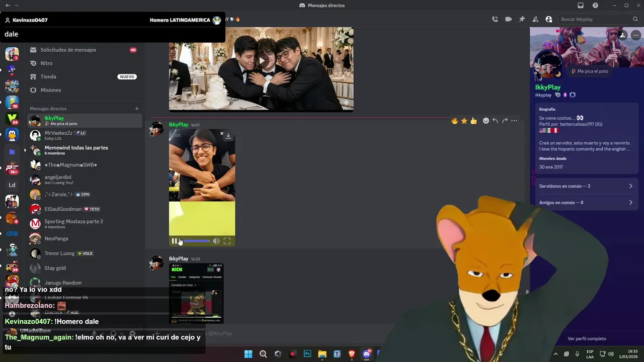Open Stay gold direct message
The height and width of the screenshot is (362, 644).
85,268
